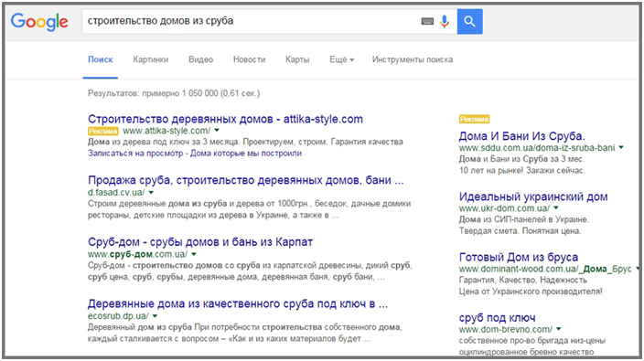Open dropdown arrow beside www.ukr-dom.com.ua

coord(556,208)
